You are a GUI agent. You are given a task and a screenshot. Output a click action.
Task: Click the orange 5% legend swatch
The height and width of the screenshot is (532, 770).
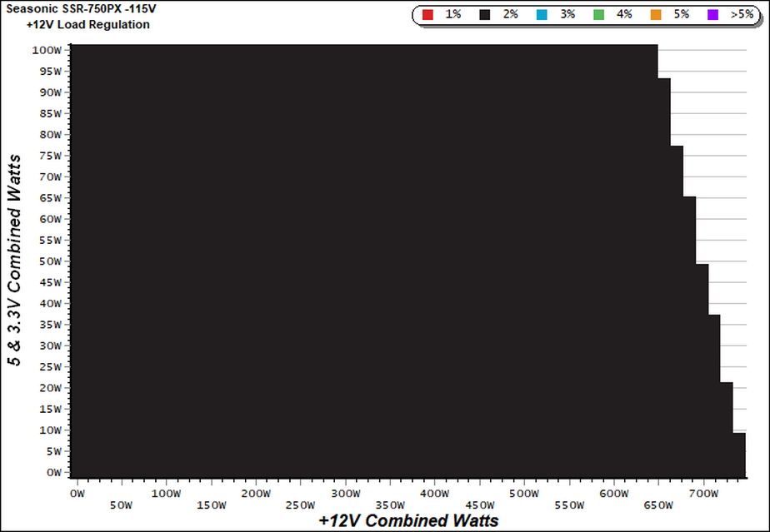point(656,15)
